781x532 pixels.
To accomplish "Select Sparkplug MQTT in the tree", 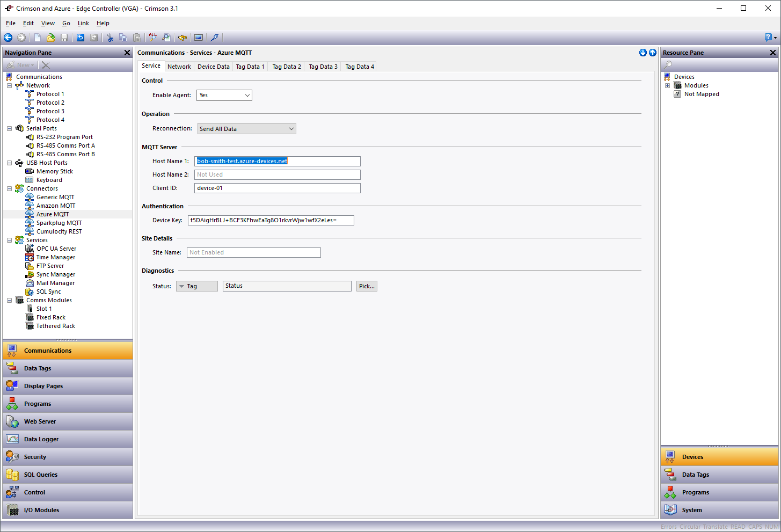I will pyautogui.click(x=59, y=223).
